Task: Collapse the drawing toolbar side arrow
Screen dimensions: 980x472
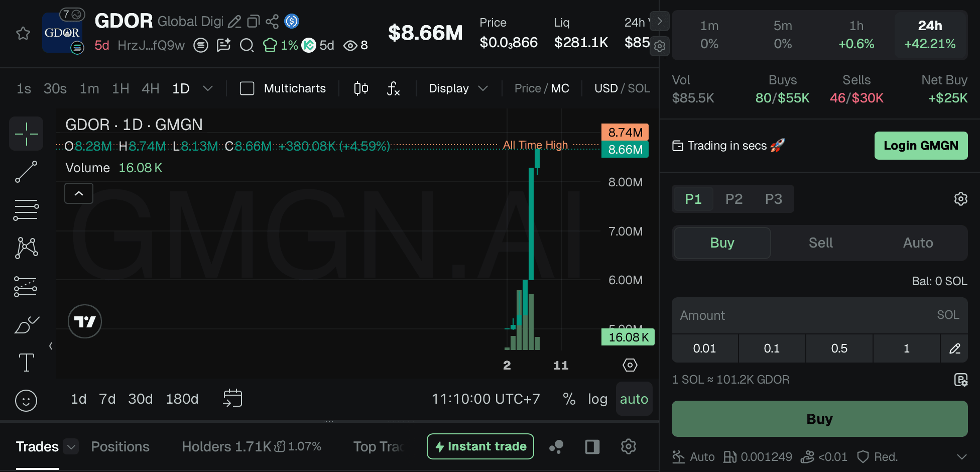Action: coord(51,346)
